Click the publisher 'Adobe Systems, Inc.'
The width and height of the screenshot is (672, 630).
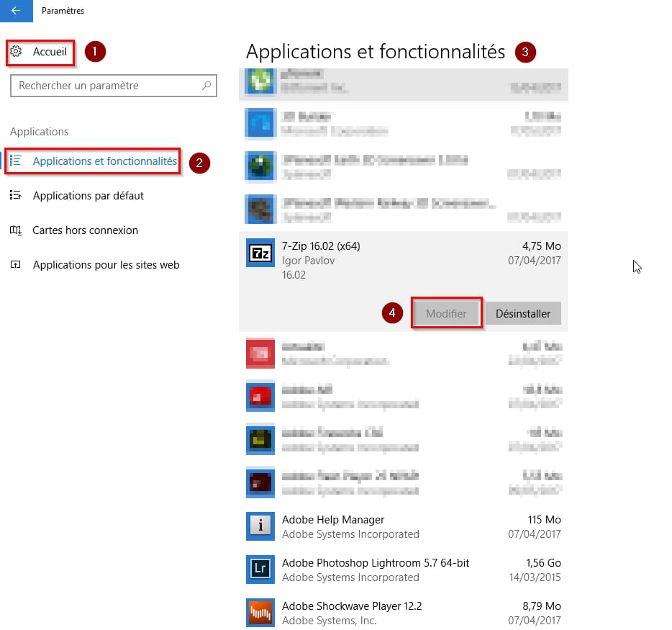329,621
